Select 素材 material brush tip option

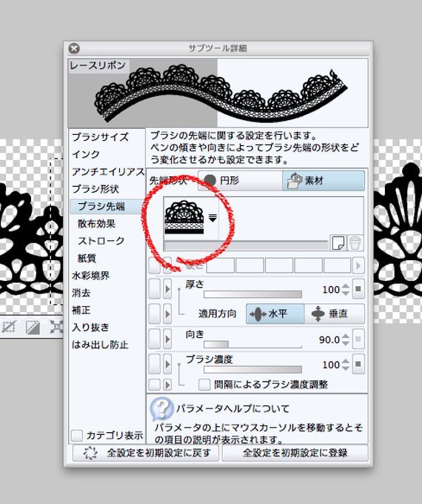[x=324, y=181]
